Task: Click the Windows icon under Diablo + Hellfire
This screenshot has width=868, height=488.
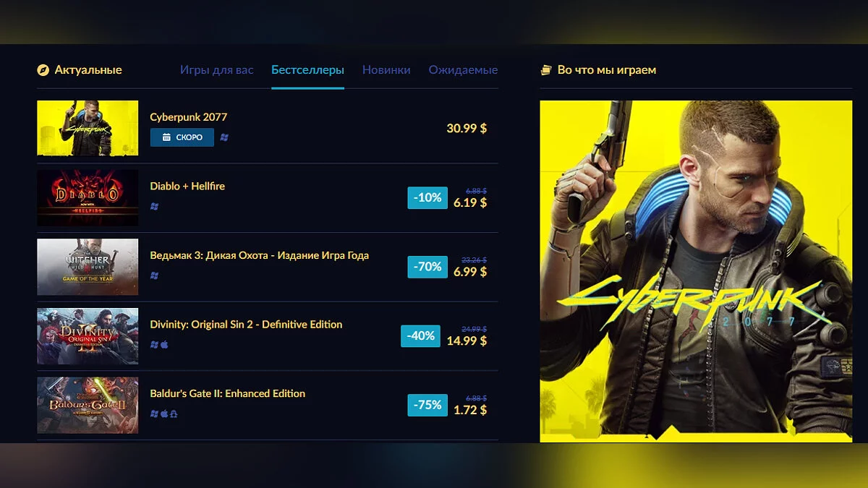Action: pyautogui.click(x=154, y=206)
